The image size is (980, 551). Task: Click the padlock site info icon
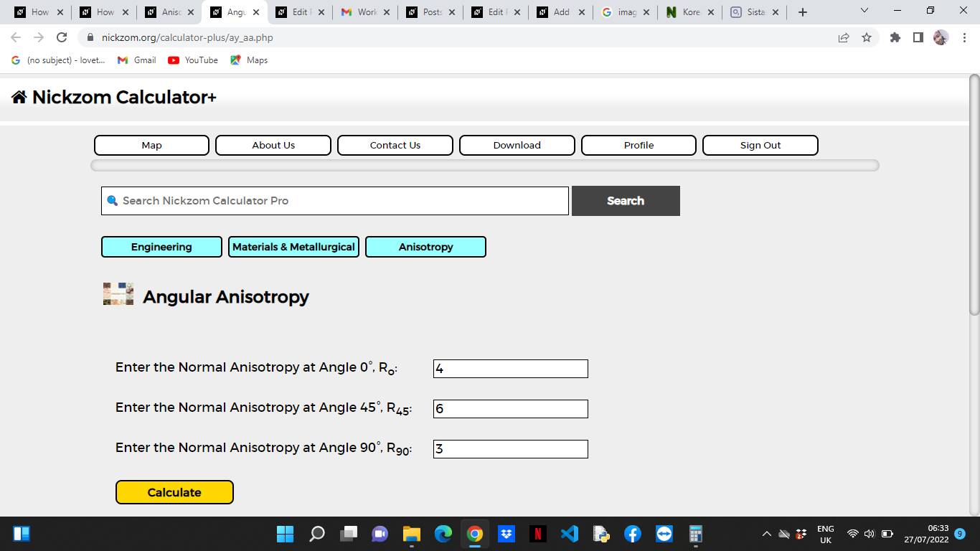click(x=90, y=37)
